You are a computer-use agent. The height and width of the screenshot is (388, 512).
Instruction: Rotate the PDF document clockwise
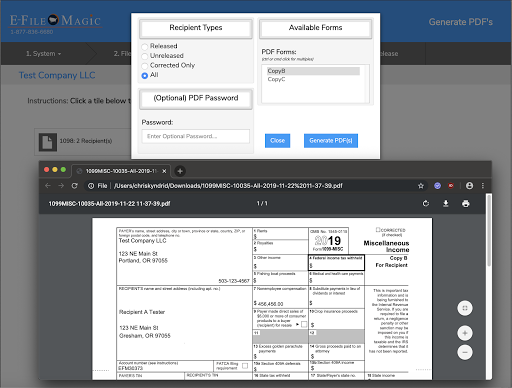click(x=426, y=203)
